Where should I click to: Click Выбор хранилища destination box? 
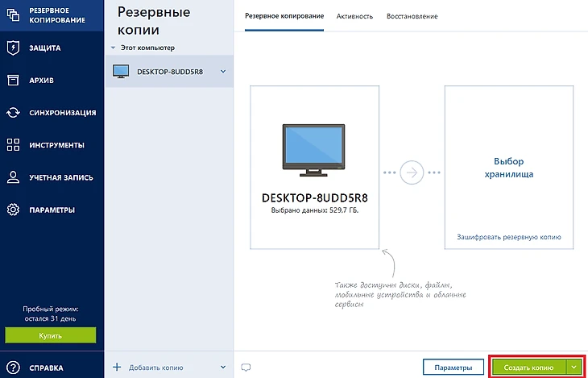509,167
